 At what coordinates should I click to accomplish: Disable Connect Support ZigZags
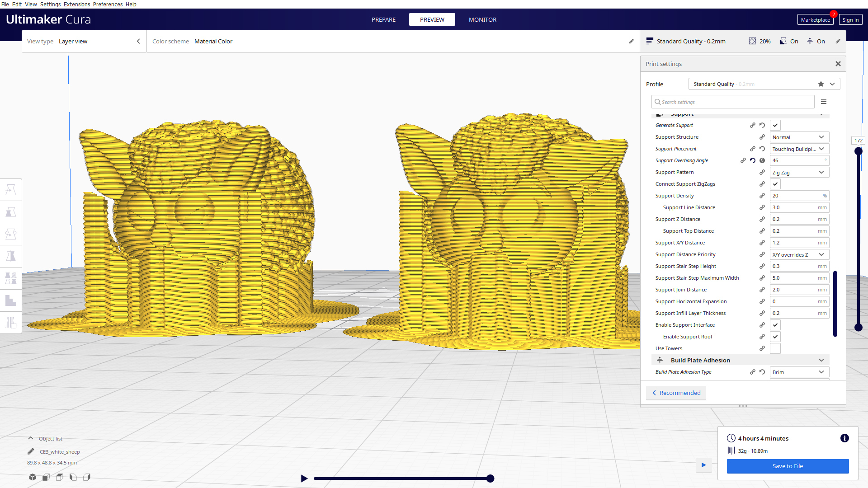[775, 184]
